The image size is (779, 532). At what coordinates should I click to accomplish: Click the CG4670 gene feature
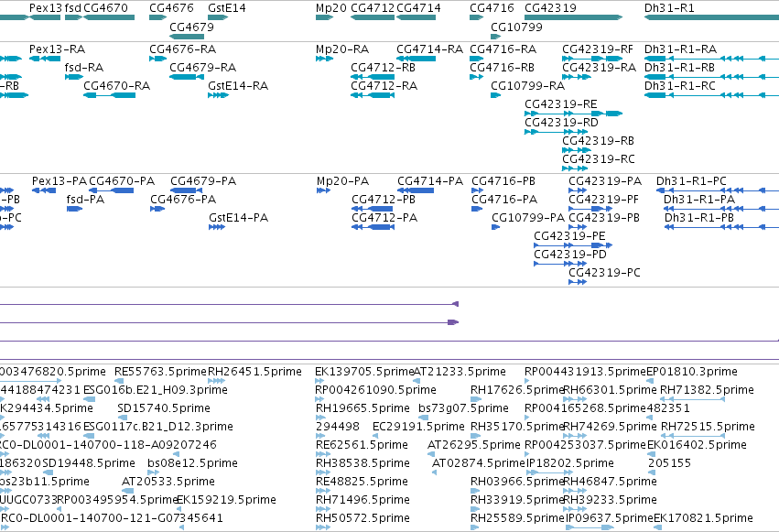tap(109, 17)
